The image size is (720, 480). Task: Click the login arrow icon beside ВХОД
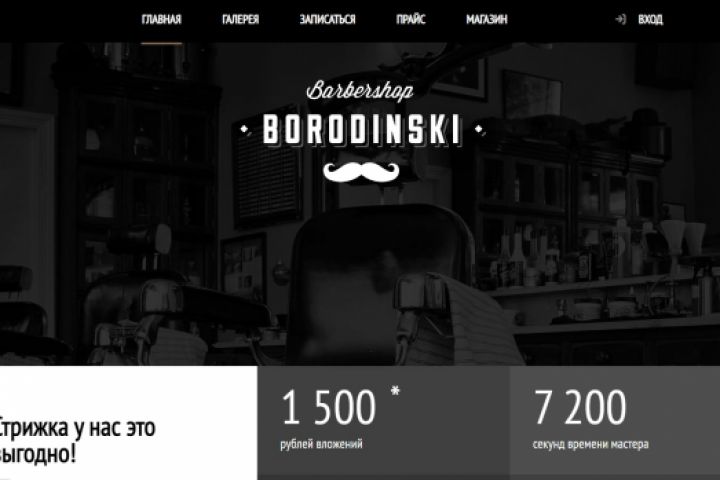coord(620,19)
